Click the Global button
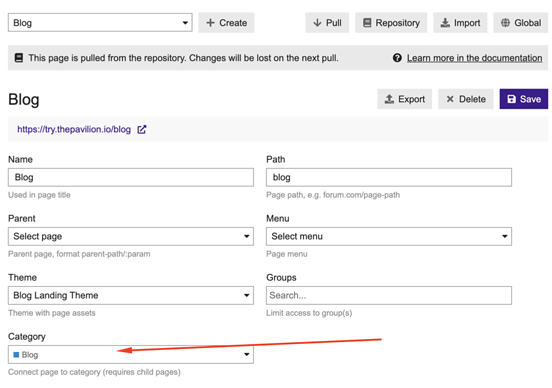 point(521,23)
